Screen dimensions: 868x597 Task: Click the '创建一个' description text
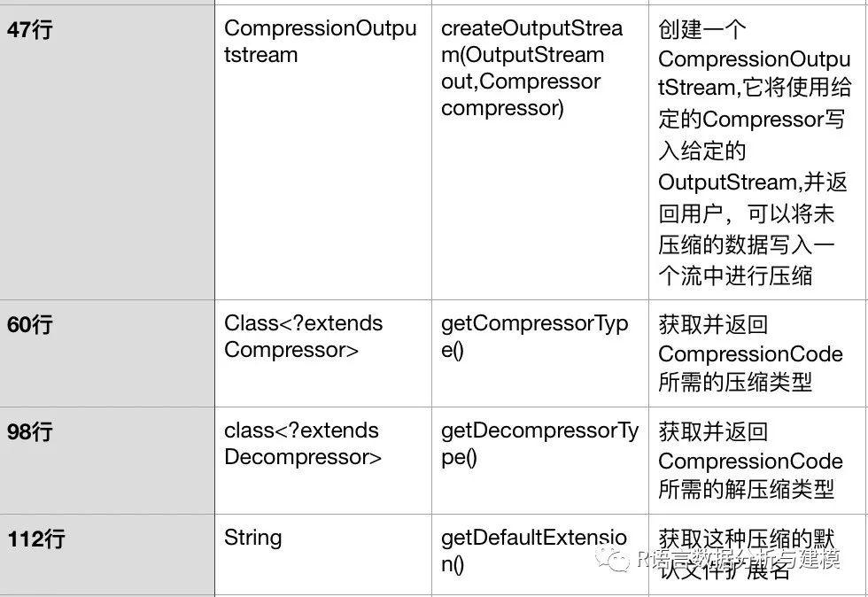(702, 29)
